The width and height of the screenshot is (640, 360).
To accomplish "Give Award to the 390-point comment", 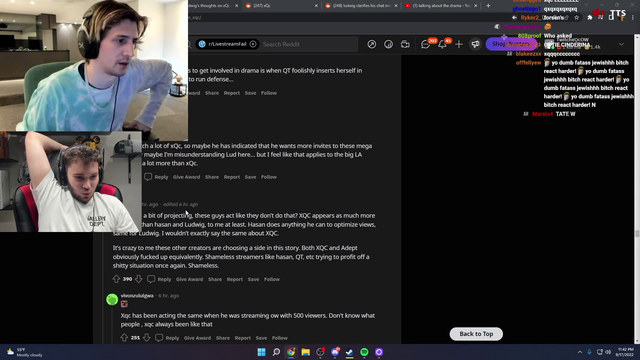I will click(x=189, y=279).
